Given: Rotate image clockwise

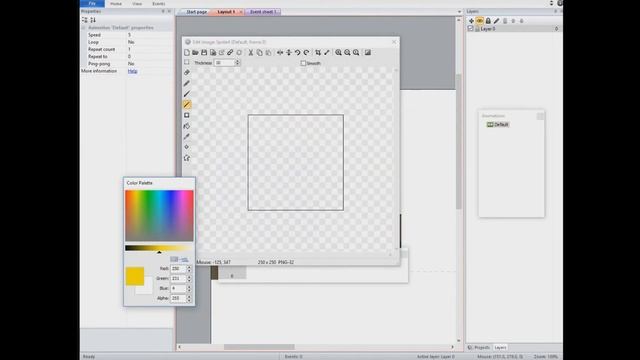Looking at the screenshot, I should coord(306,53).
